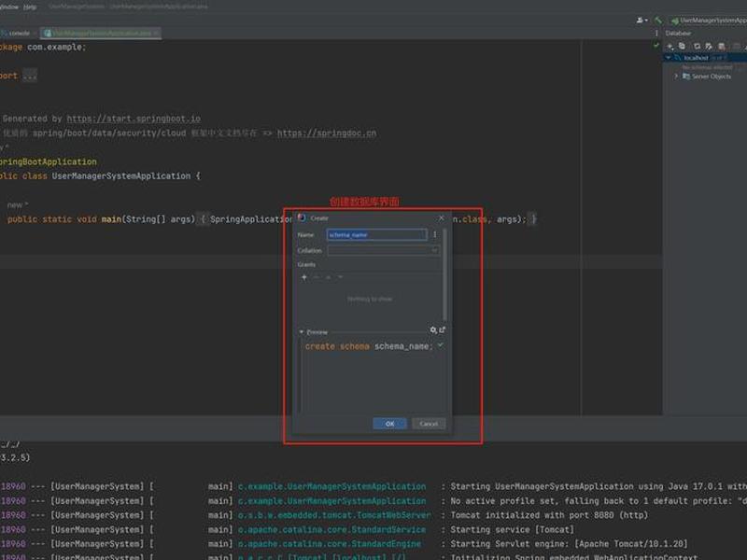Close the Create dialog with X
Viewport: 747px width, 560px height.
(x=441, y=217)
